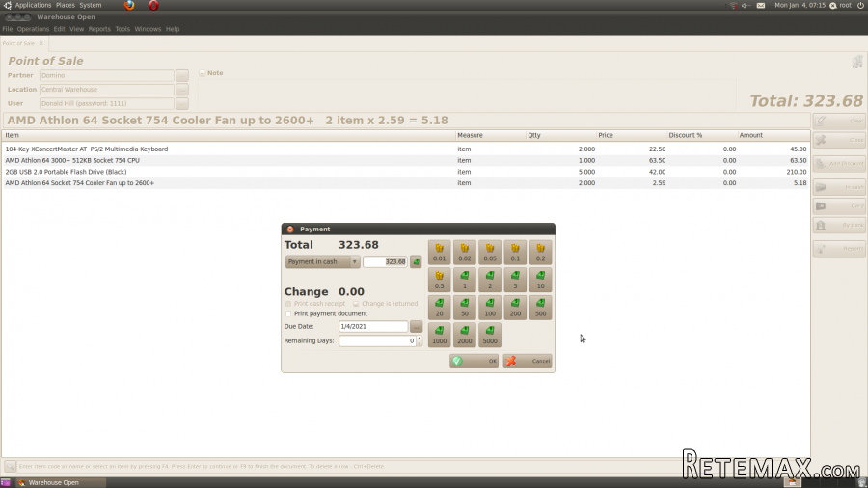Open the Reports menu

[99, 29]
